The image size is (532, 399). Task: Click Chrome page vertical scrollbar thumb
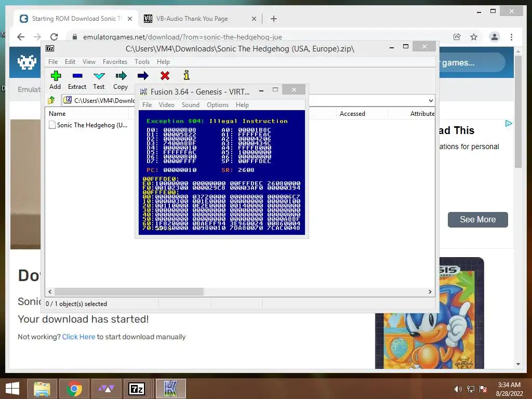[518, 111]
